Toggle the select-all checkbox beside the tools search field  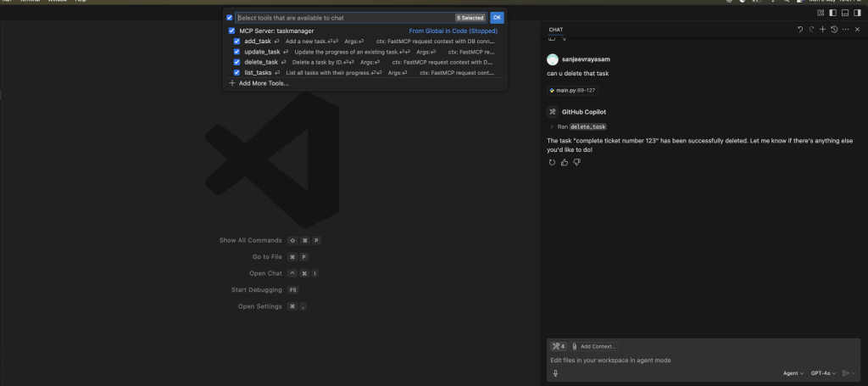(x=230, y=18)
